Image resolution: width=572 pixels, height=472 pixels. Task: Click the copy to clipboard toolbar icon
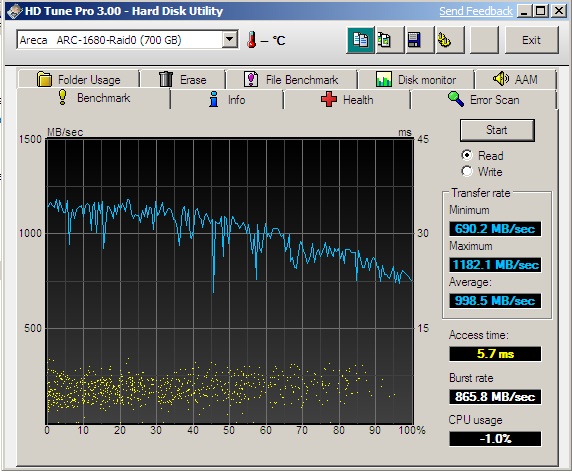360,40
